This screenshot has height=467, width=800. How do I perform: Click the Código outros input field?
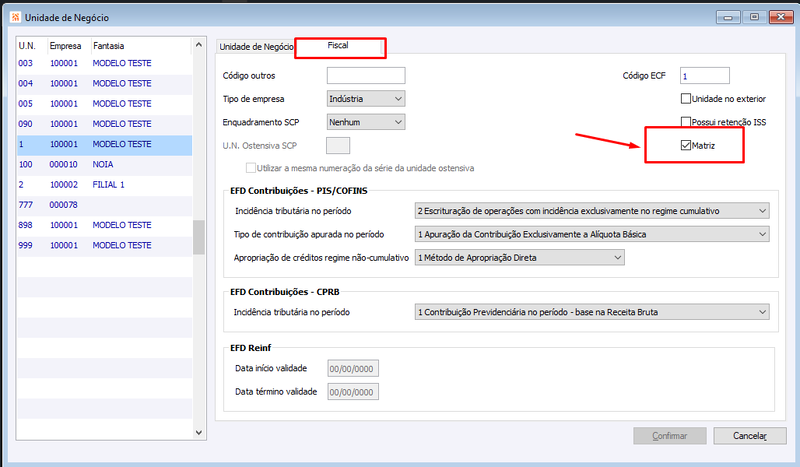click(366, 76)
